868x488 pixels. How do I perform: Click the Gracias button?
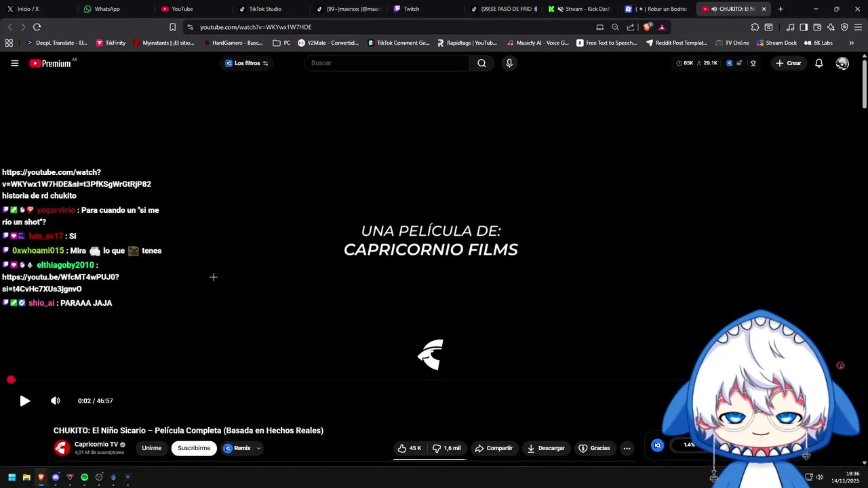coord(594,448)
